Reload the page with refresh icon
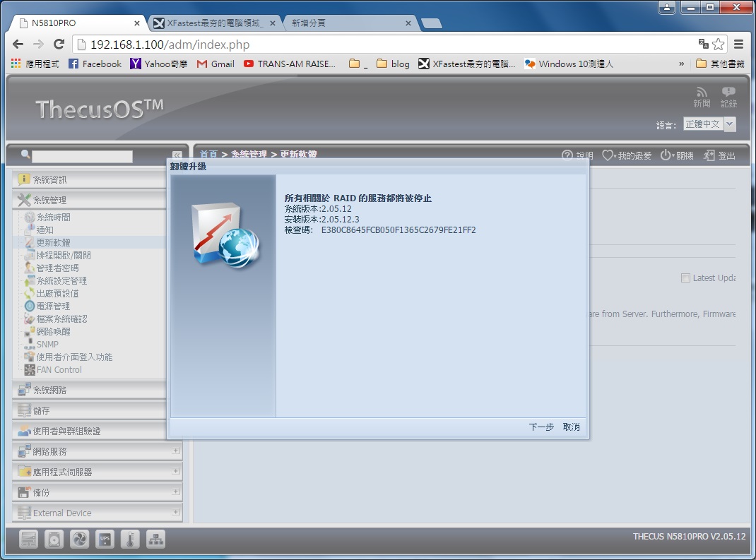This screenshot has height=560, width=756. tap(59, 44)
